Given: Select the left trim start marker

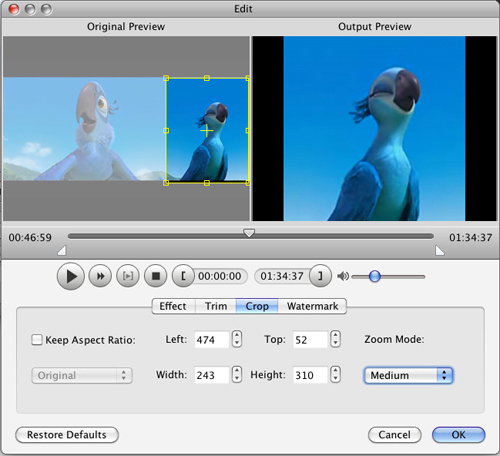Looking at the screenshot, I should tap(62, 251).
